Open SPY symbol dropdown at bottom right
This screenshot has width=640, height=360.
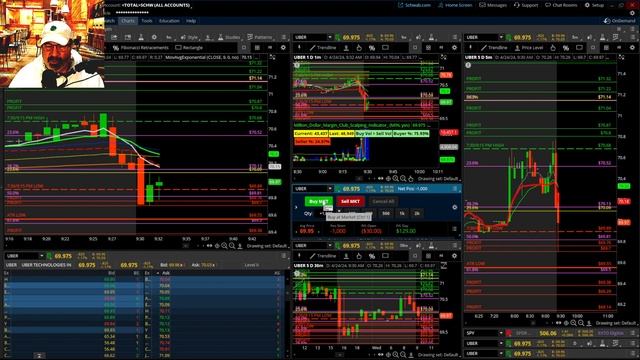[x=501, y=333]
